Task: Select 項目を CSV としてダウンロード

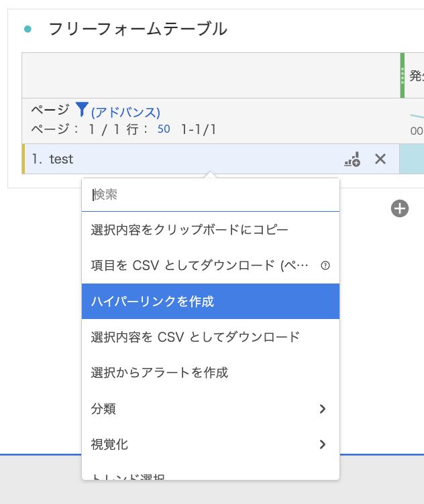Action: [211, 265]
